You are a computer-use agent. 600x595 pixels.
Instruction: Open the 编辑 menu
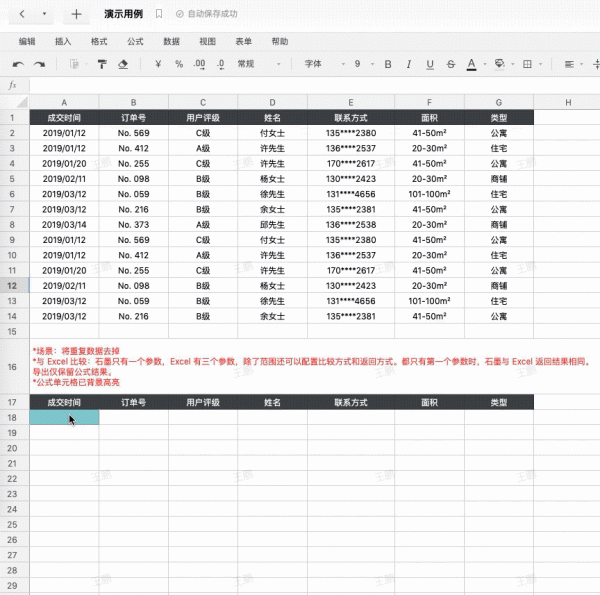pyautogui.click(x=27, y=42)
